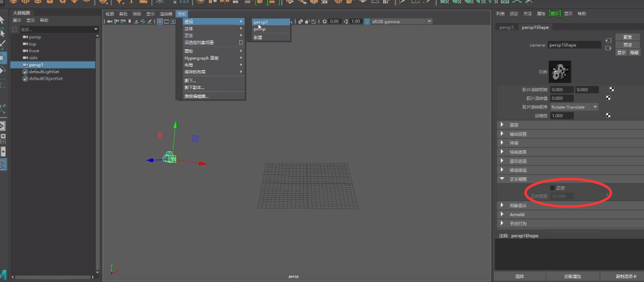
Task: Click the sRGB gamma color management icon
Action: point(367,22)
